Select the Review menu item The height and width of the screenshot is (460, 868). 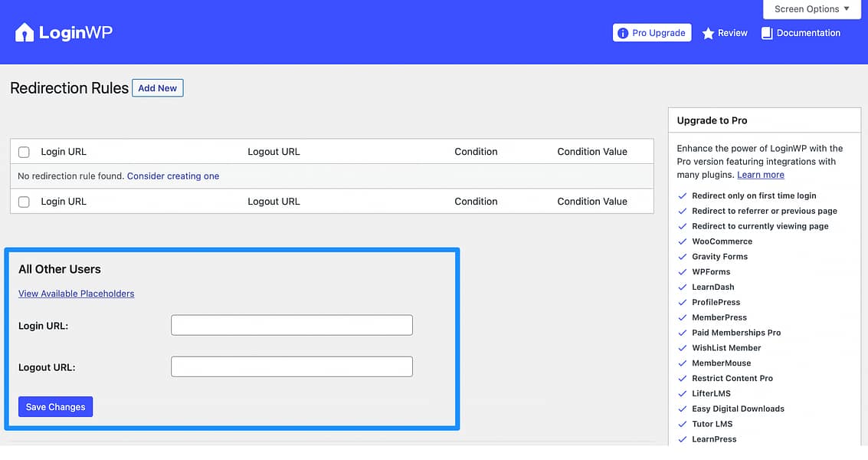click(730, 32)
